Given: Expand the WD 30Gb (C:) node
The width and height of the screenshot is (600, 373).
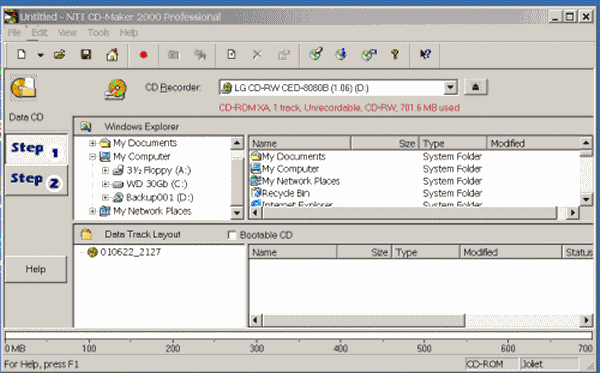Looking at the screenshot, I should pyautogui.click(x=106, y=184).
